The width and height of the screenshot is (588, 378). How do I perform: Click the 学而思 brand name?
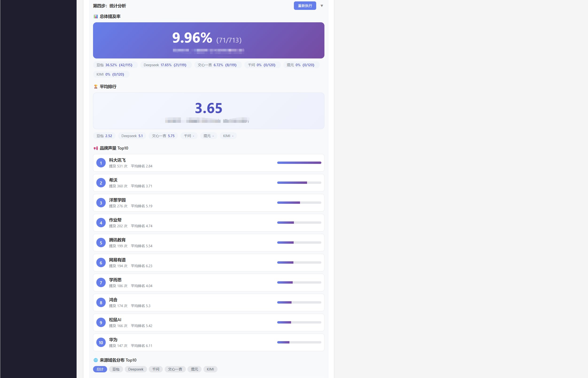(115, 280)
